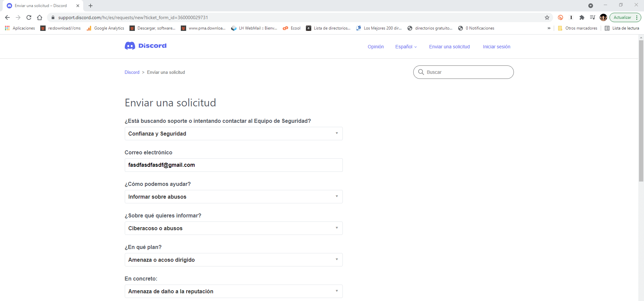Open the Informar sobre abusos dropdown
The width and height of the screenshot is (644, 301).
(x=233, y=197)
